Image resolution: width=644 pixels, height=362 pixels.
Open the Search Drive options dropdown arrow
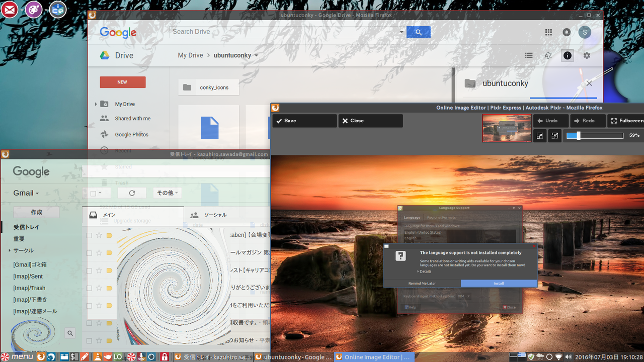point(401,32)
